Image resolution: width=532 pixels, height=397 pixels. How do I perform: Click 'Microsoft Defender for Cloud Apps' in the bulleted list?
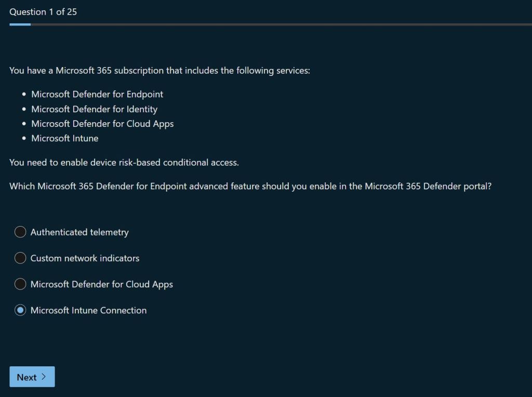(x=102, y=124)
